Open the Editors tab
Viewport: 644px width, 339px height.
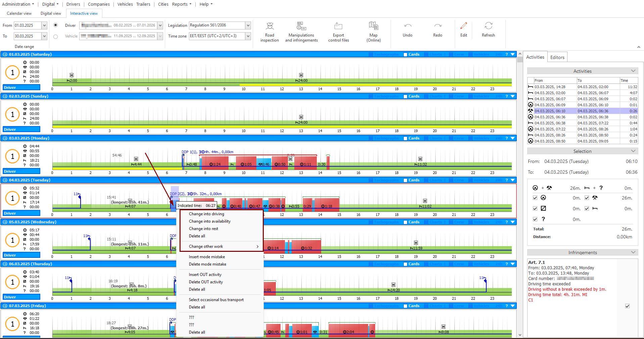(x=557, y=57)
